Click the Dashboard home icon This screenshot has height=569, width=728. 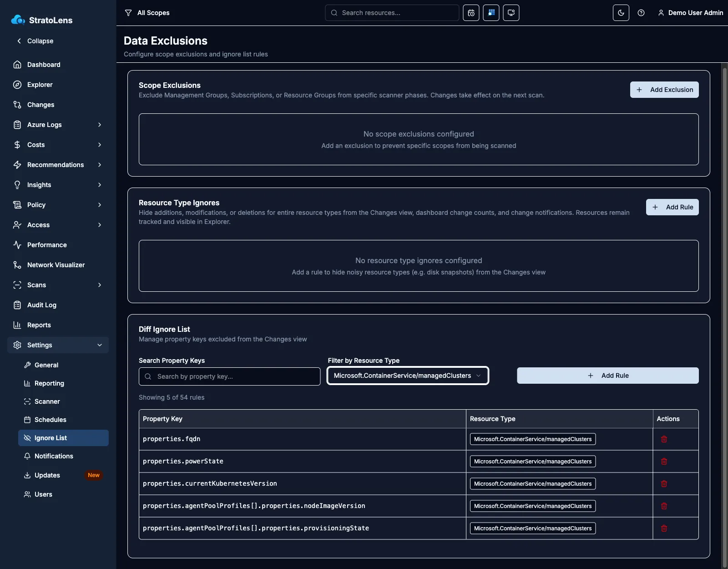coord(17,65)
